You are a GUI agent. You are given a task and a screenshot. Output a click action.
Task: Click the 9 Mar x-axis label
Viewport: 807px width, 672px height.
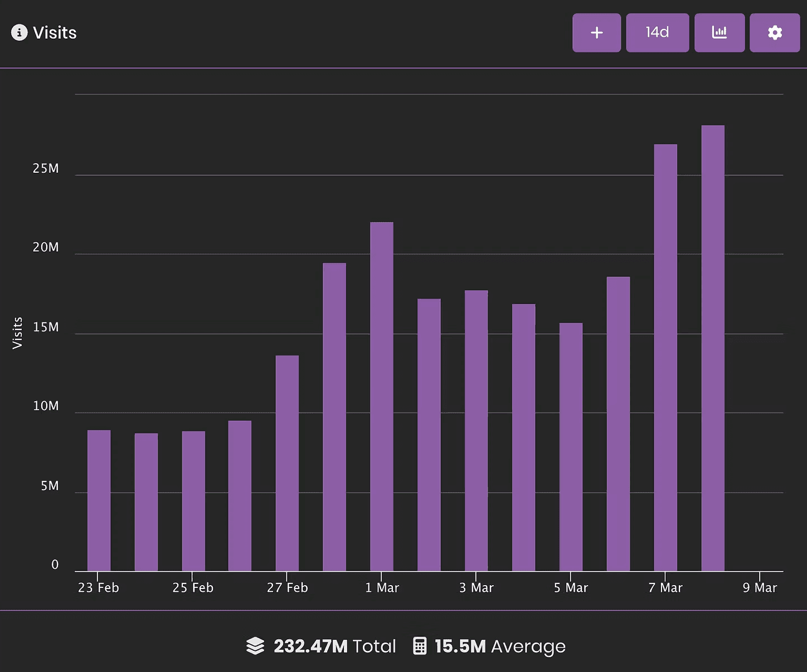(x=759, y=588)
